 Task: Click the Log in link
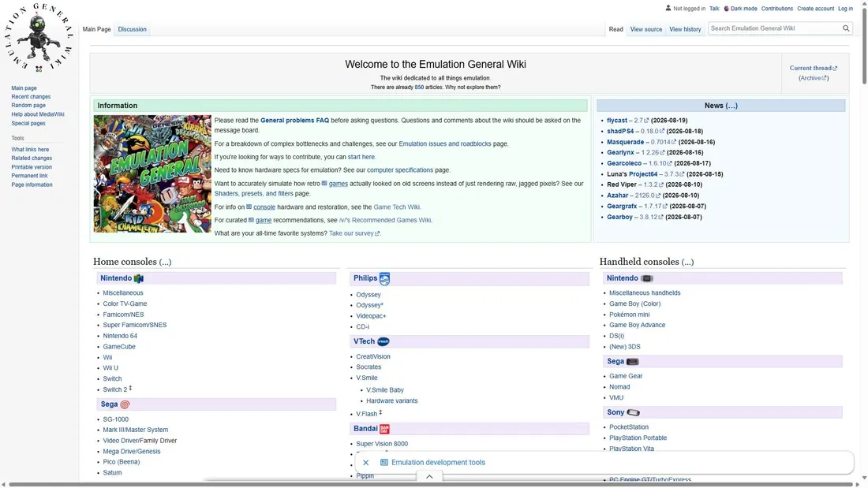(x=845, y=9)
